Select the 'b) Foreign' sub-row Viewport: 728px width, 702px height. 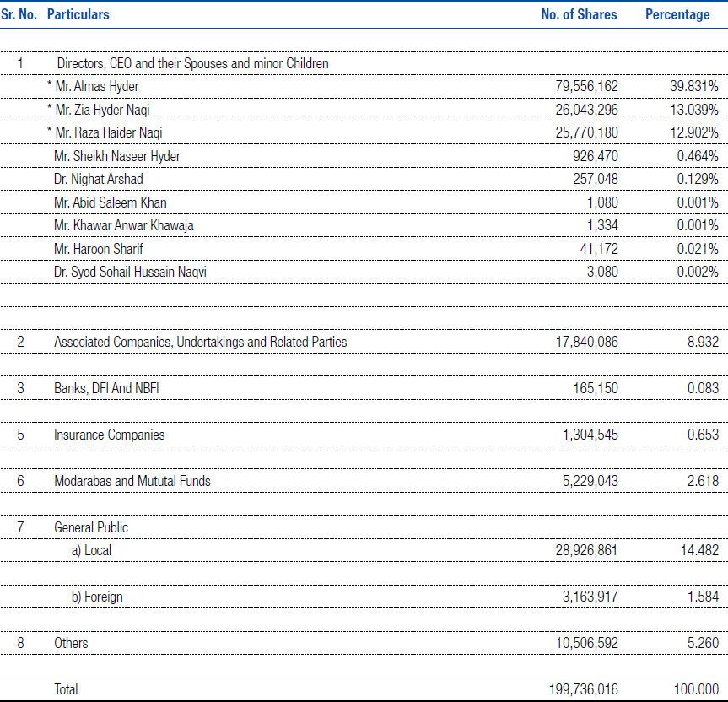pos(97,597)
